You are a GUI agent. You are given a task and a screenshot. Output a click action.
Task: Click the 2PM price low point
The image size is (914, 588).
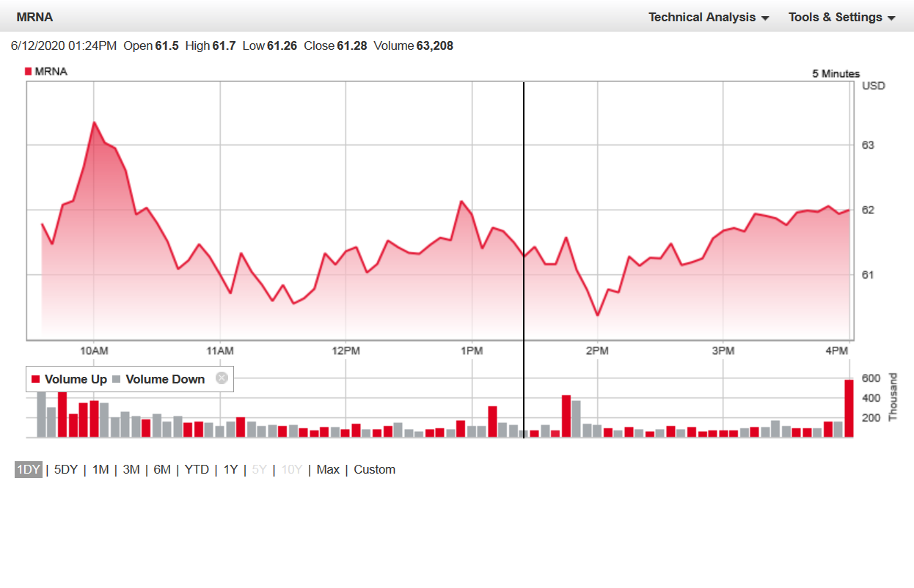[598, 315]
